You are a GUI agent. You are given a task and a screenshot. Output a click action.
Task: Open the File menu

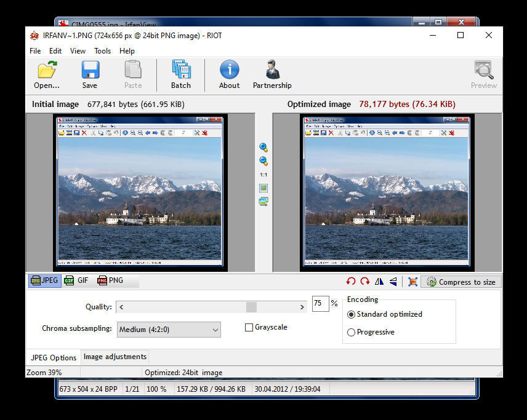(35, 51)
